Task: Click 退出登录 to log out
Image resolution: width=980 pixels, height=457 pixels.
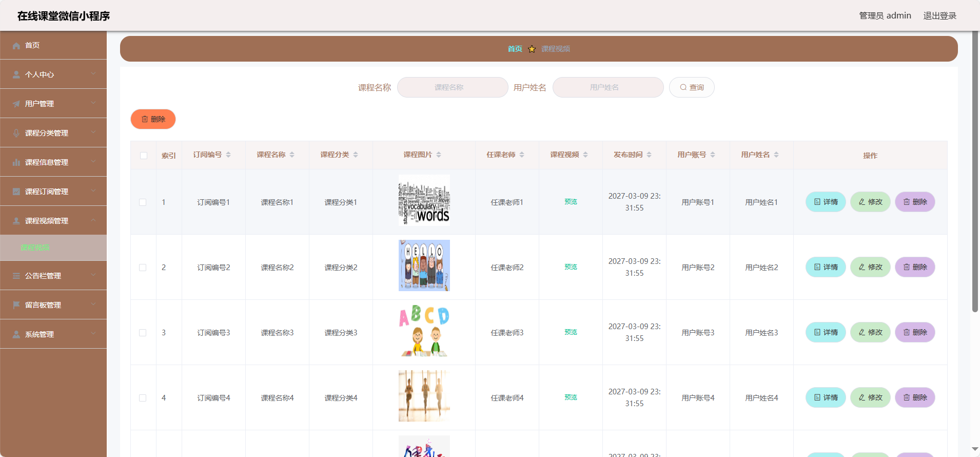Action: click(x=940, y=15)
